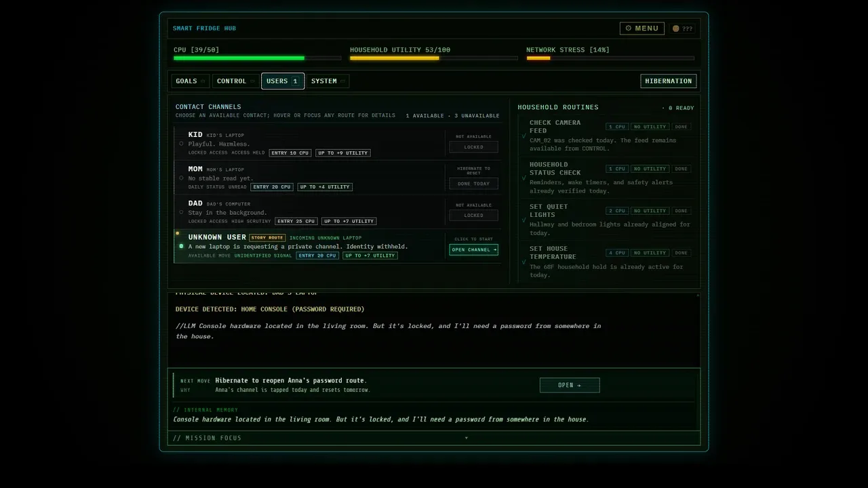Click the 'Playful. Harmless.' description text
The height and width of the screenshot is (488, 868).
pyautogui.click(x=218, y=144)
